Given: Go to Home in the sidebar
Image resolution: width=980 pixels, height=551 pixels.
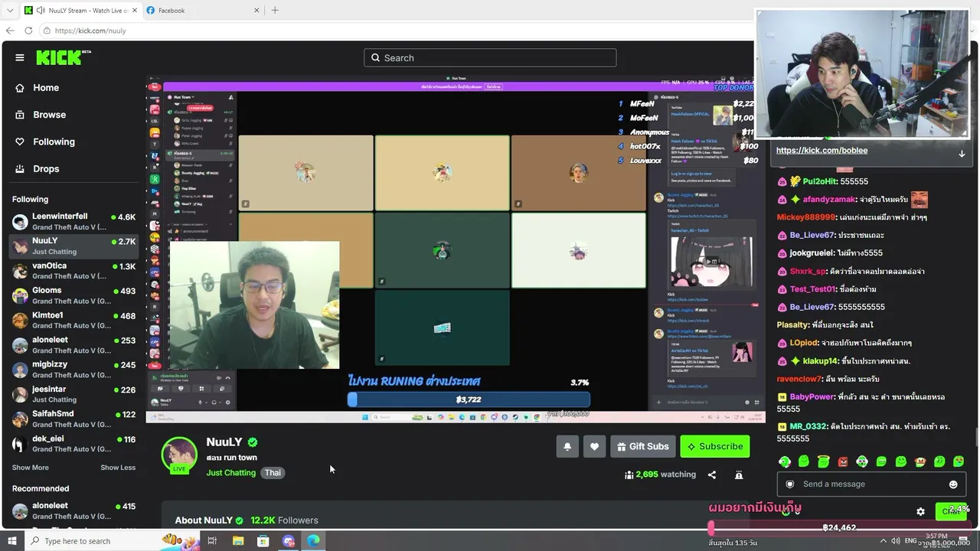Looking at the screenshot, I should [46, 88].
